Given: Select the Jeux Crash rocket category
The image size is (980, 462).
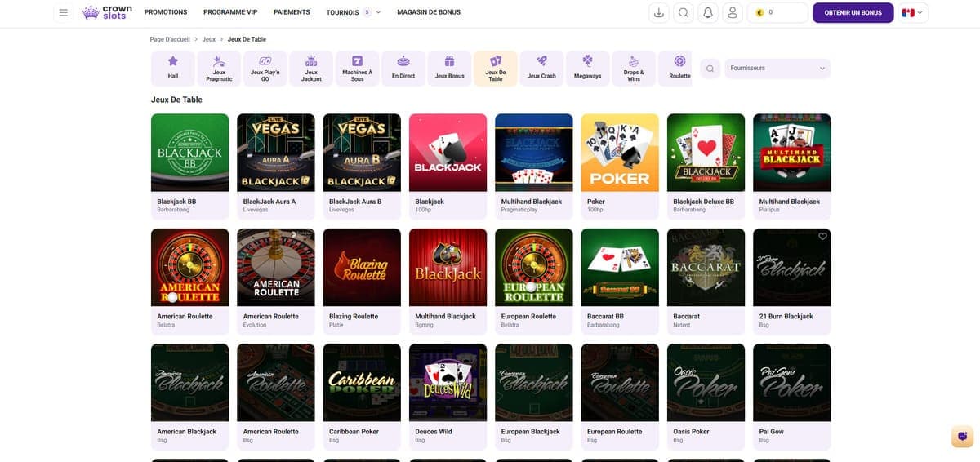Looking at the screenshot, I should (x=541, y=69).
